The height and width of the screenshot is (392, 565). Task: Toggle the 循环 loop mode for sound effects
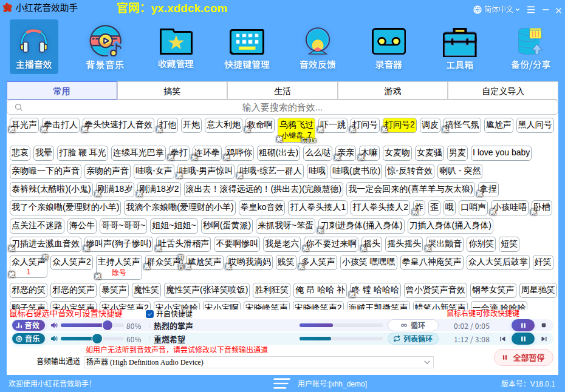point(413,325)
